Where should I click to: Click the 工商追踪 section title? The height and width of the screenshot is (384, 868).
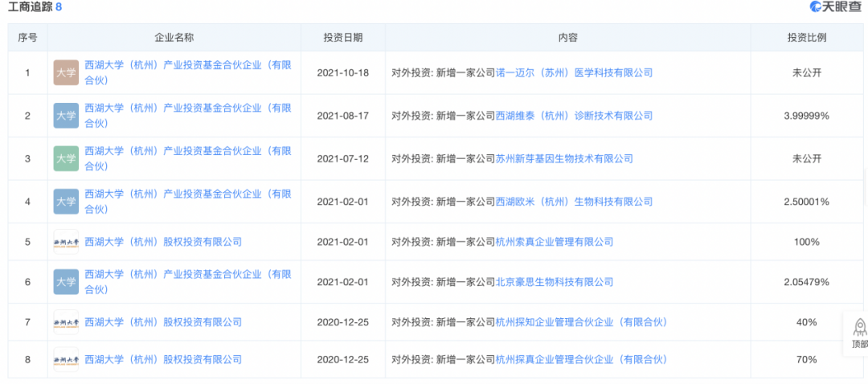click(x=31, y=7)
